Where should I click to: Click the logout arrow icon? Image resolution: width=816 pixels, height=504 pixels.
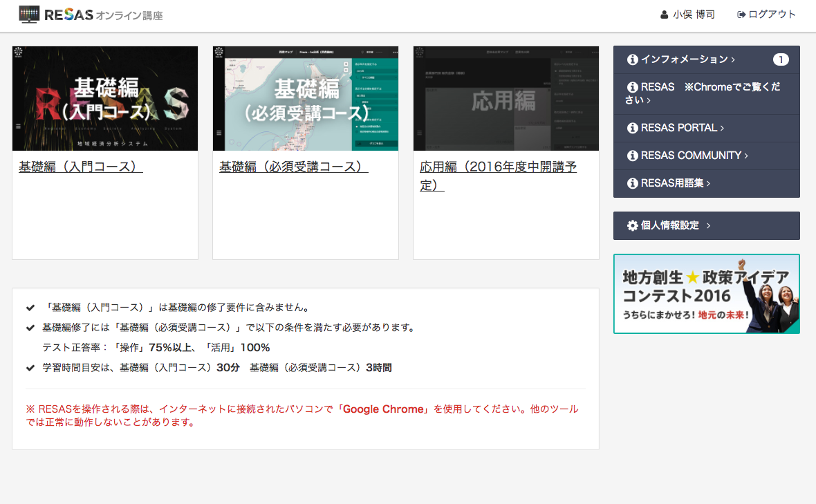click(741, 15)
